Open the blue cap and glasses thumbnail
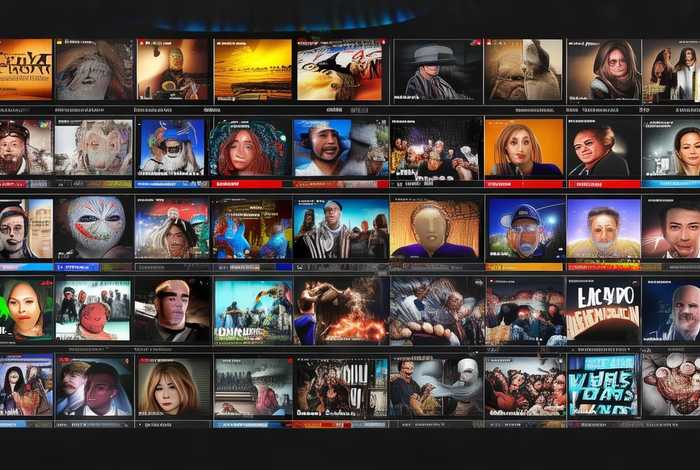 pyautogui.click(x=523, y=227)
